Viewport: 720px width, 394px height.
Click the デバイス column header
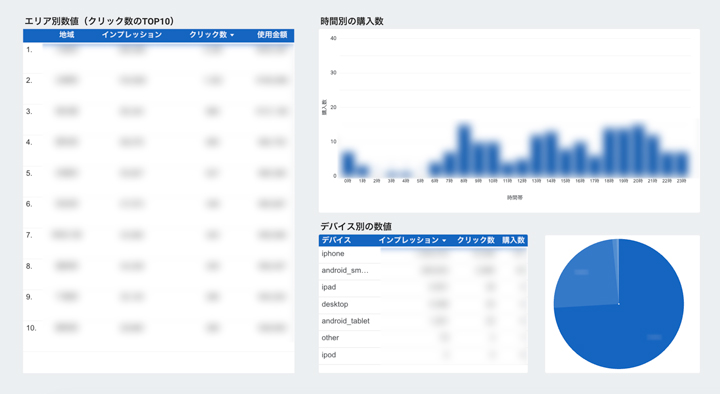(336, 240)
